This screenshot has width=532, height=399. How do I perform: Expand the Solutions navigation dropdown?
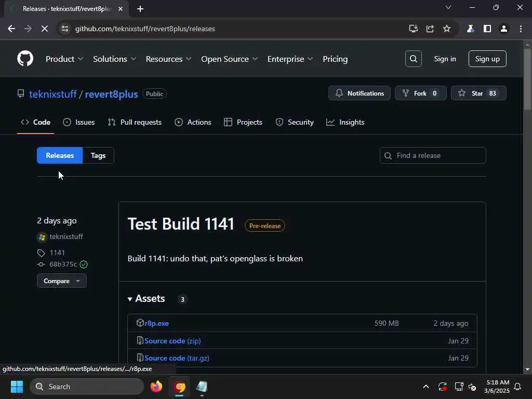click(115, 59)
